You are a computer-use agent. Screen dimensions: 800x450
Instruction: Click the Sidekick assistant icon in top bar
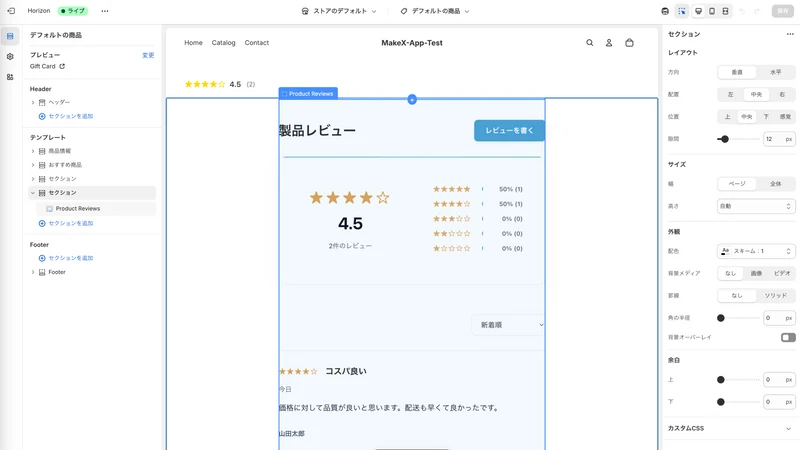pos(665,11)
